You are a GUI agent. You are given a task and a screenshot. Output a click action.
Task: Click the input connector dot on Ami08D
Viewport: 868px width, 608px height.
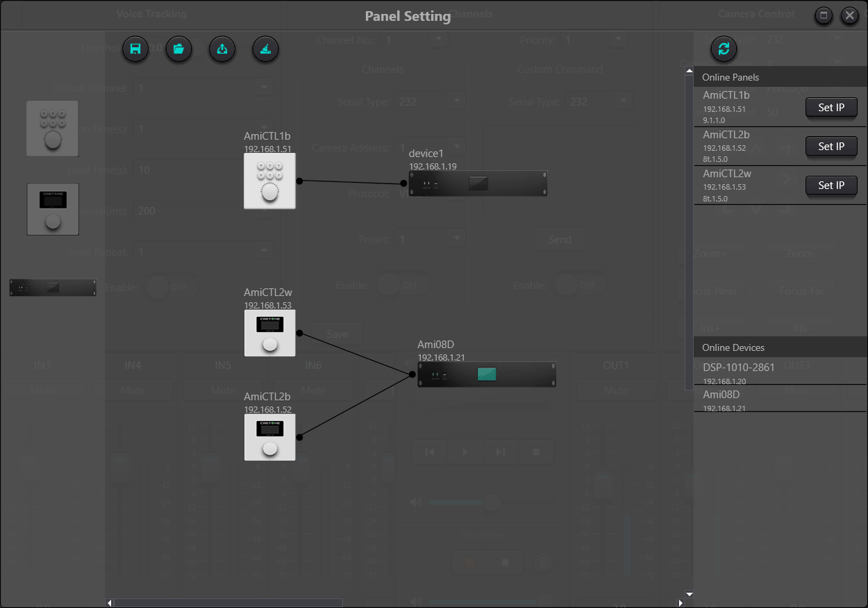[413, 375]
